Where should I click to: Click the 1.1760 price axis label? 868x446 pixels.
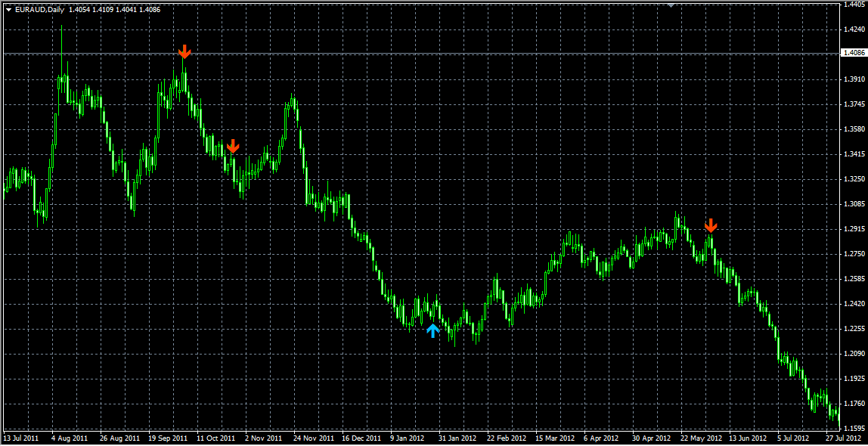(853, 404)
